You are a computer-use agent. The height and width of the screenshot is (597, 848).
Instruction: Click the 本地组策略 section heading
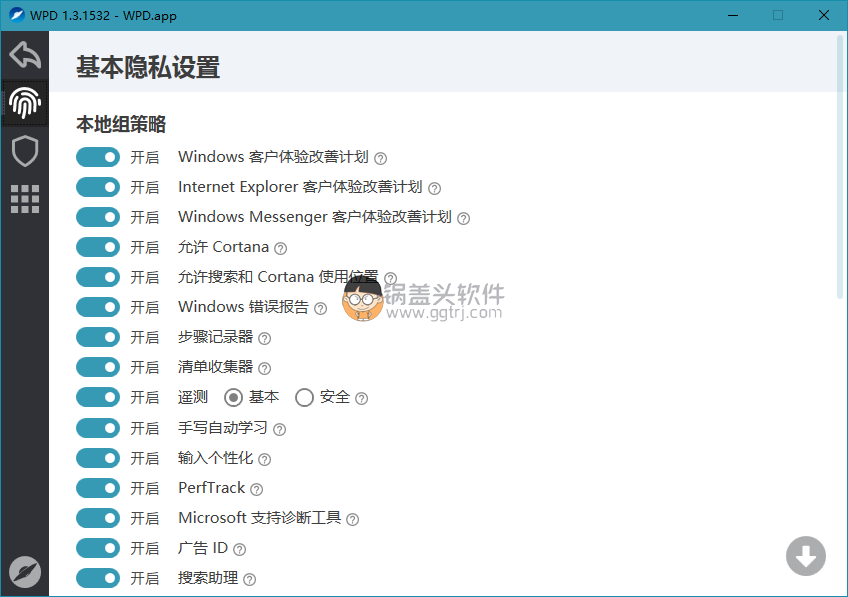121,124
